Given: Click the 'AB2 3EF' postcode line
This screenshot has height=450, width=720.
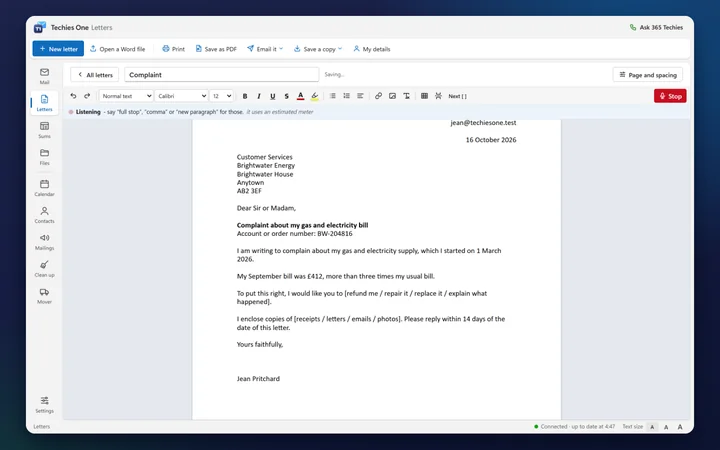Looking at the screenshot, I should pyautogui.click(x=249, y=191).
